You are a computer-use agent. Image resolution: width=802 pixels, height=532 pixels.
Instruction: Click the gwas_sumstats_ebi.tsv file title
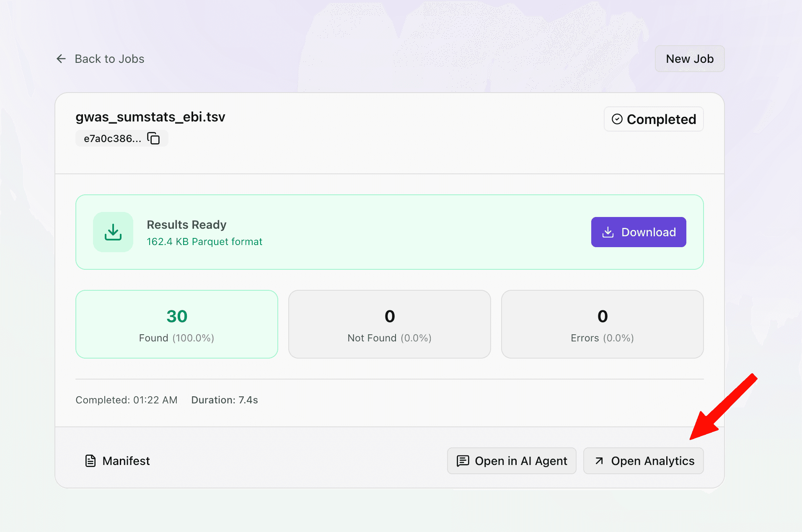(150, 117)
